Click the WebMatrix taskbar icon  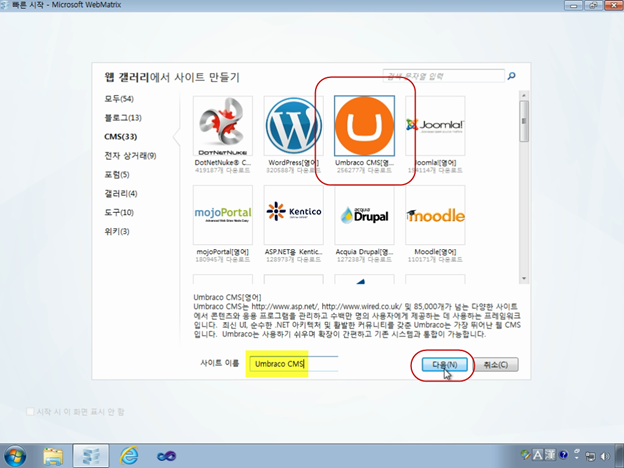pos(91,456)
